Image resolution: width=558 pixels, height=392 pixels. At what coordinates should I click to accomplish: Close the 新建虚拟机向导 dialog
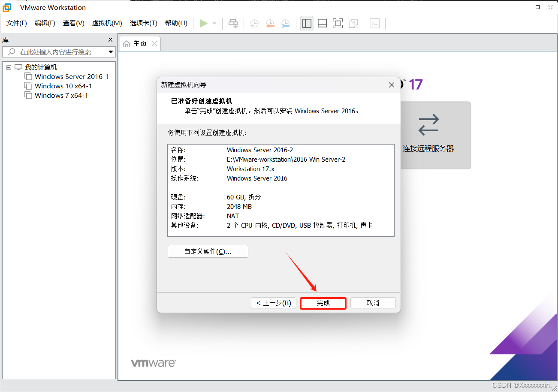(391, 85)
